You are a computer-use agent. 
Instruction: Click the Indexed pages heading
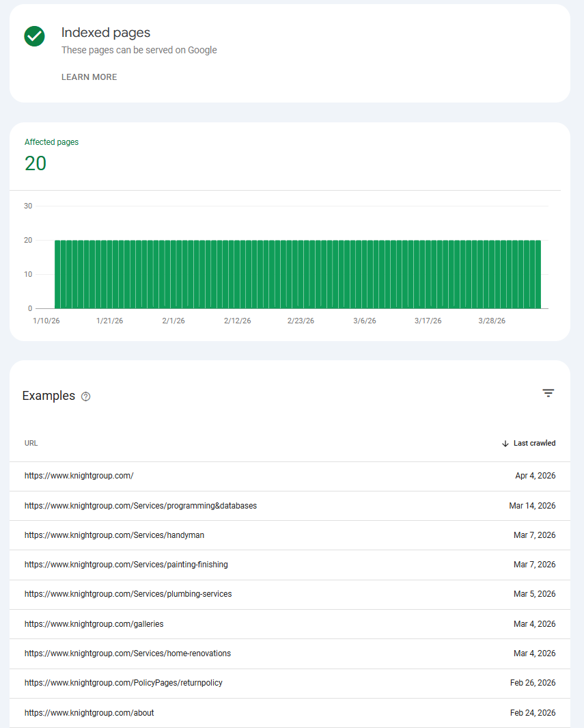pyautogui.click(x=106, y=33)
